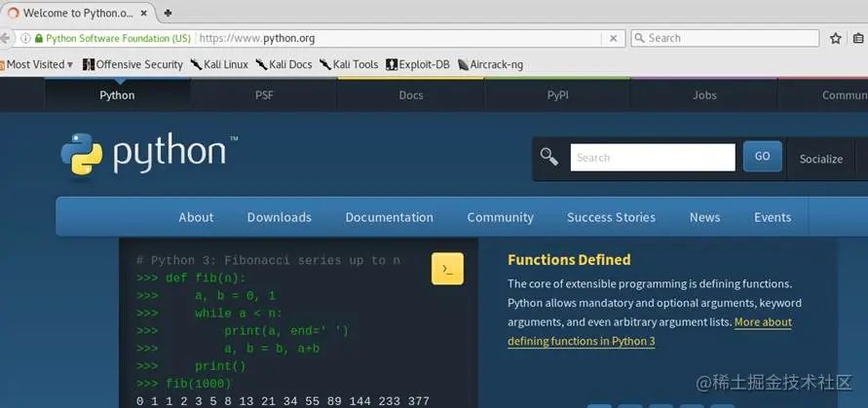This screenshot has width=868, height=408.
Task: Click the GO search button
Action: [762, 157]
